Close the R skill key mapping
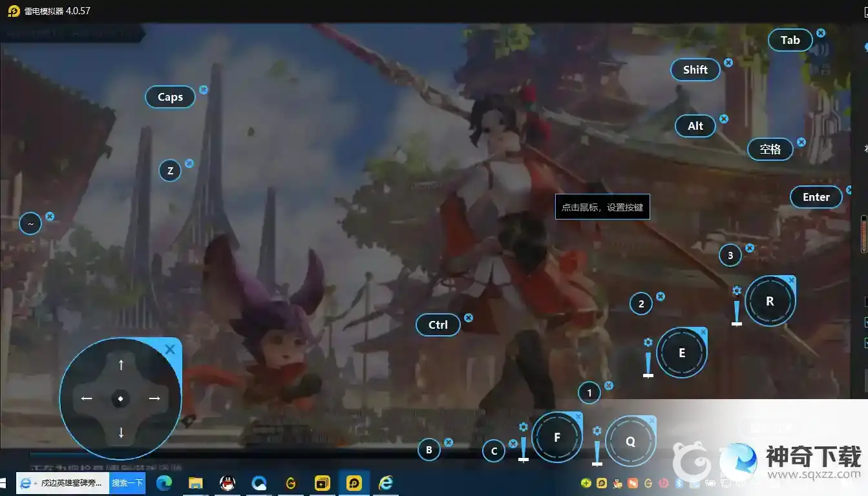This screenshot has height=496, width=868. 791,281
